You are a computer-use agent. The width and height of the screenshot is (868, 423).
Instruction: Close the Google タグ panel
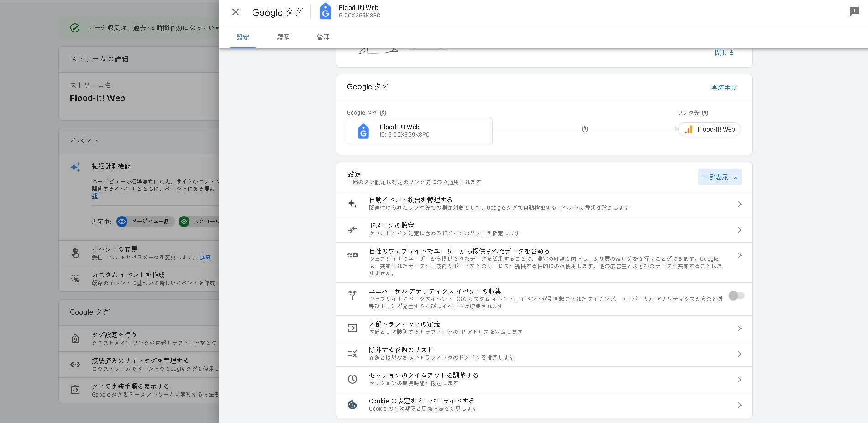tap(236, 12)
